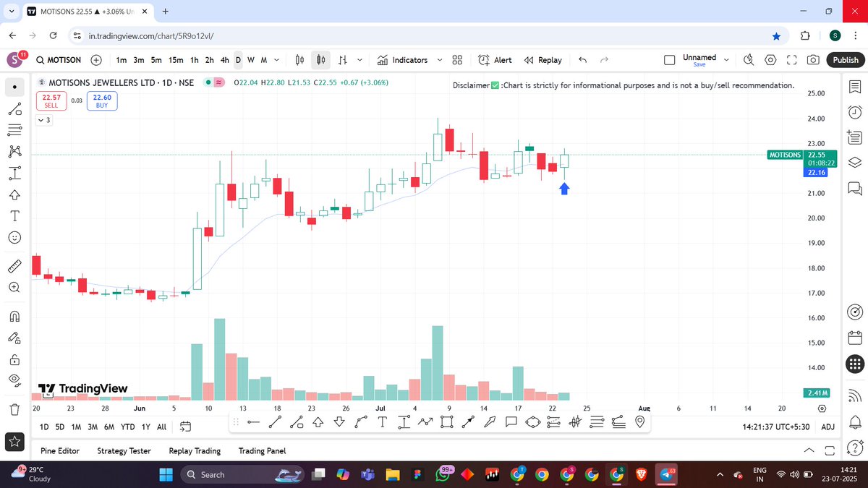Select the YTD date range

[127, 427]
